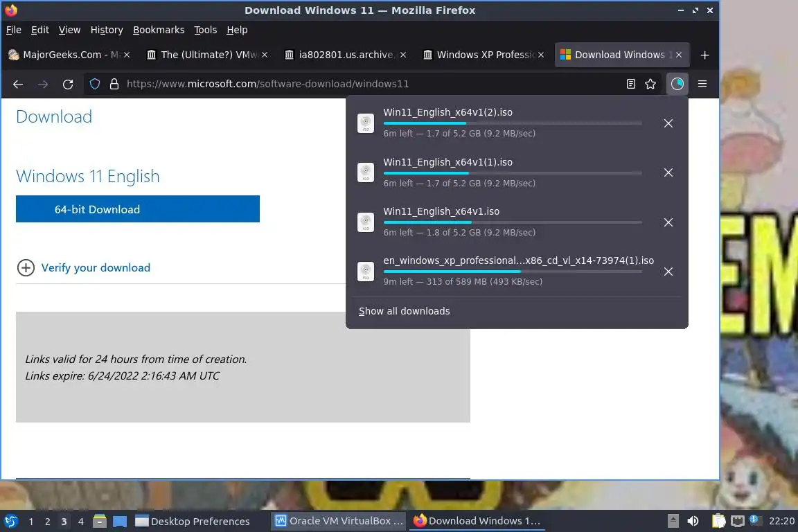The height and width of the screenshot is (532, 798).
Task: Open the file manager taskbar icon
Action: coord(100,522)
